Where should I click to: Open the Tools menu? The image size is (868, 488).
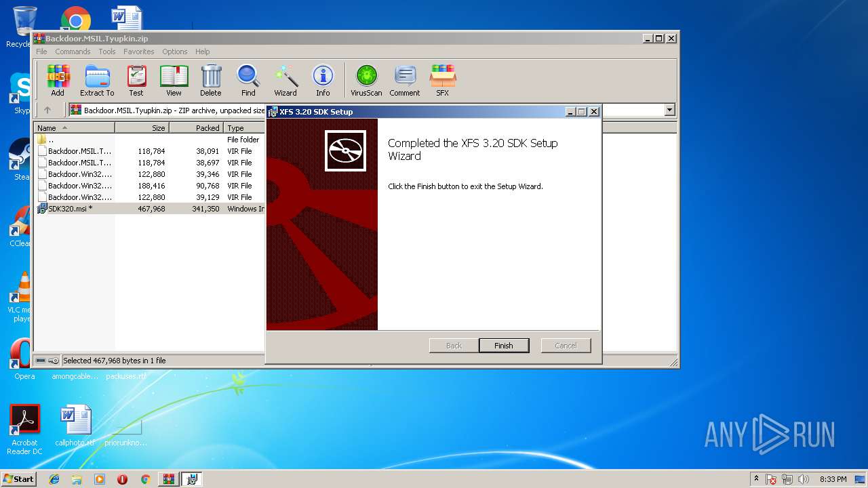tap(107, 52)
